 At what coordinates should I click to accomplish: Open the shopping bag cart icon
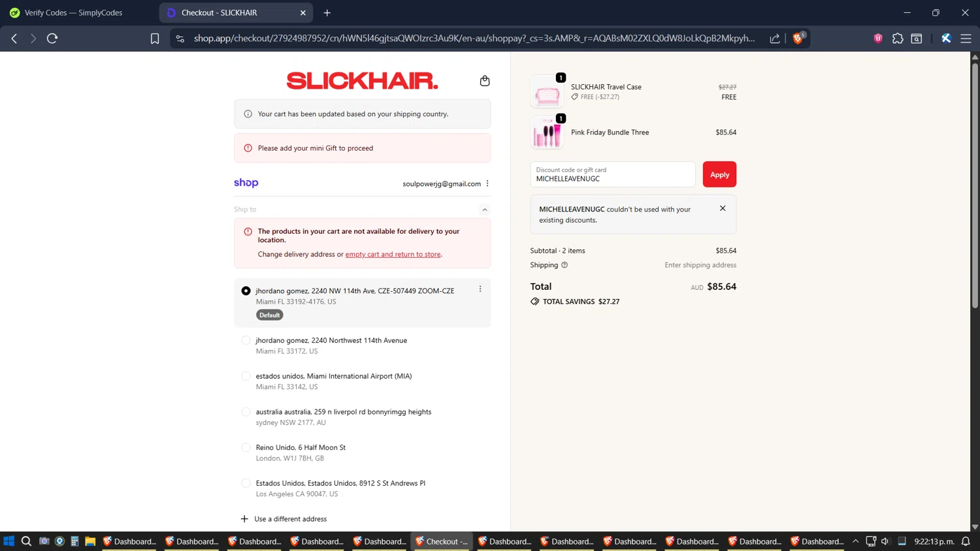click(485, 81)
